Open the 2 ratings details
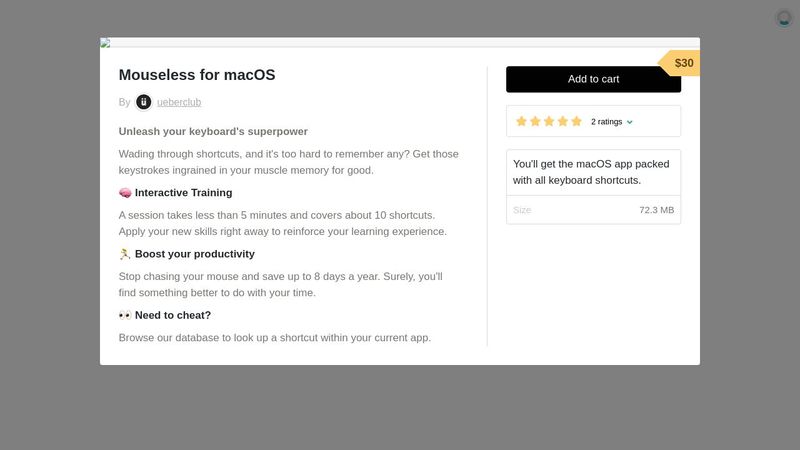This screenshot has height=450, width=800. (x=606, y=122)
